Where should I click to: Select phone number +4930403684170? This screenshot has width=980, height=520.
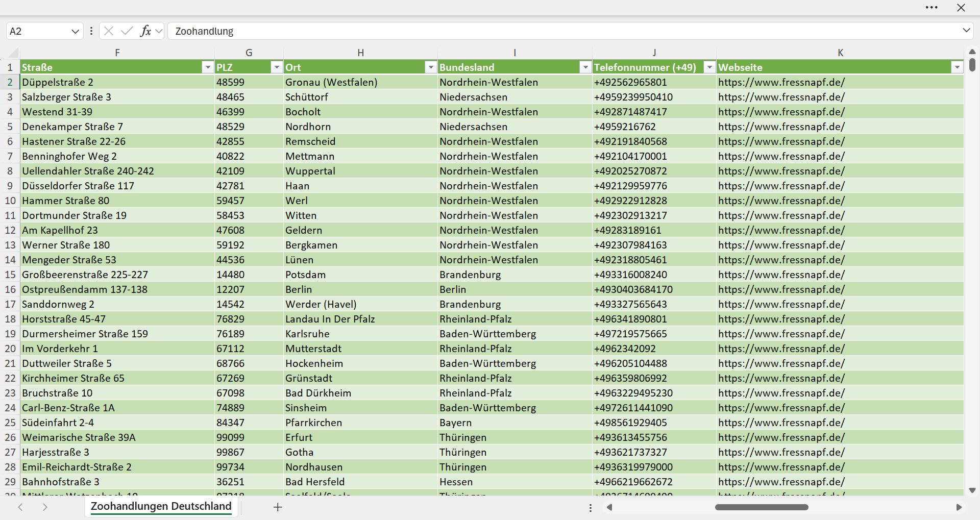pyautogui.click(x=654, y=289)
